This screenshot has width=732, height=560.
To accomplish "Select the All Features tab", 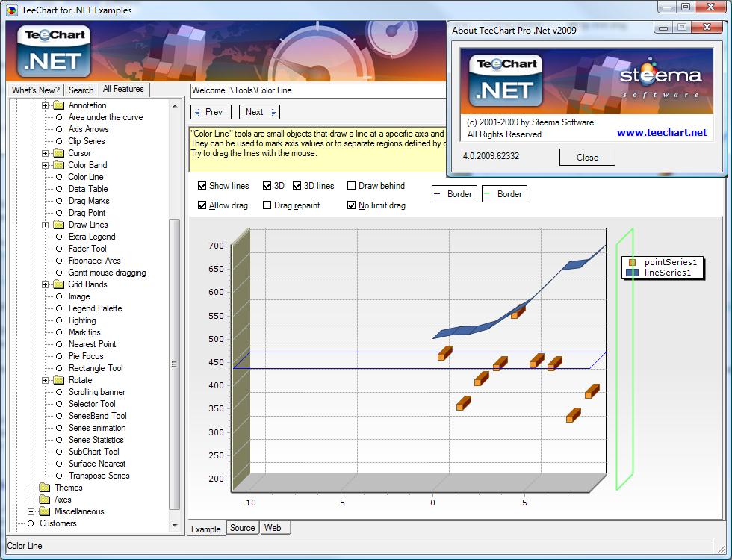I will [123, 89].
